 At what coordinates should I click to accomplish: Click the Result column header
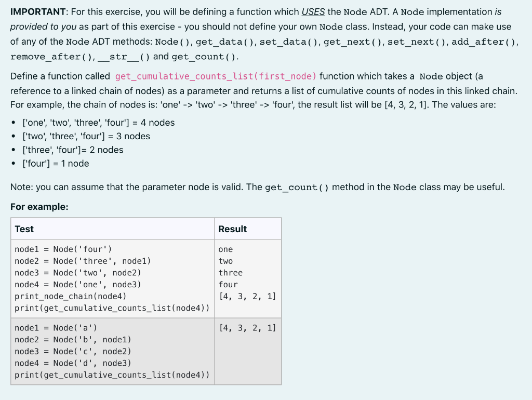[x=233, y=229]
